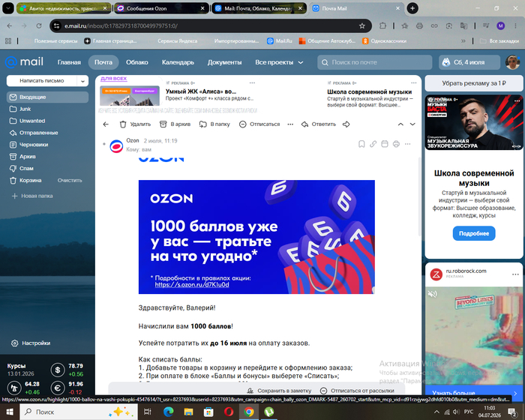
Task: Delete the Ozon email with trash icon
Action: coord(135,124)
